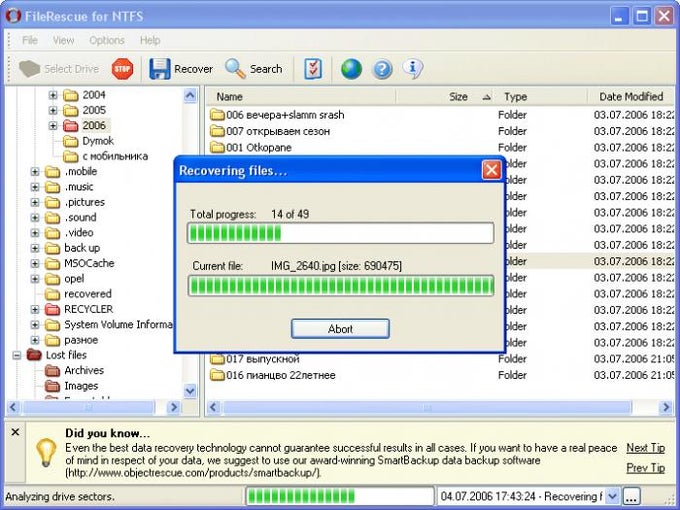680x510 pixels.
Task: Collapse the Lost files node
Action: (16, 356)
